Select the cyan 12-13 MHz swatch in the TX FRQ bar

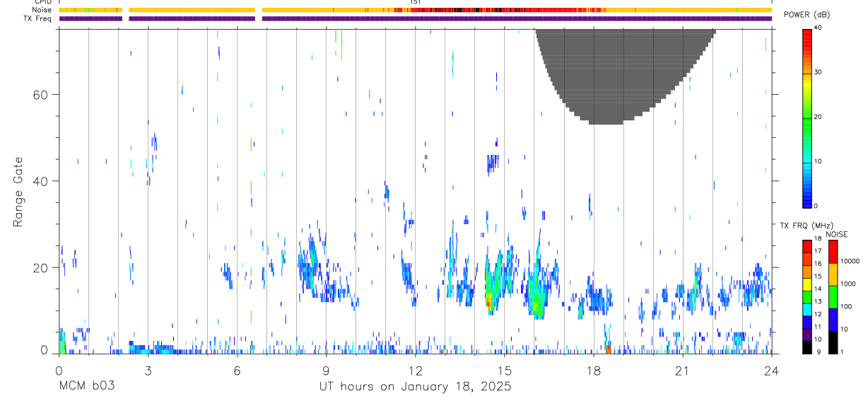[x=807, y=308]
